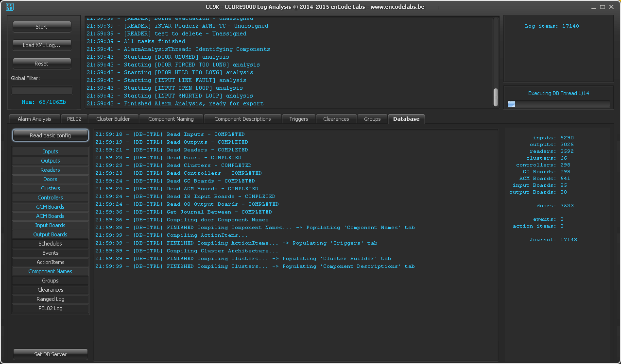Click the Ranged Log button

coord(51,299)
